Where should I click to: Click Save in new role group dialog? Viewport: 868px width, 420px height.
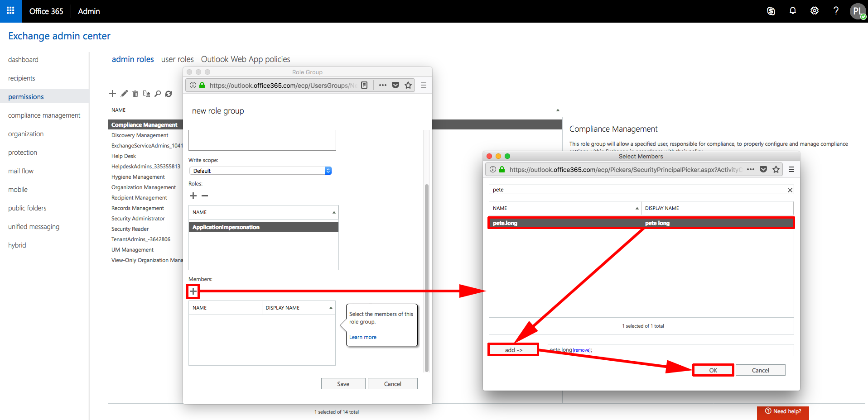(343, 384)
